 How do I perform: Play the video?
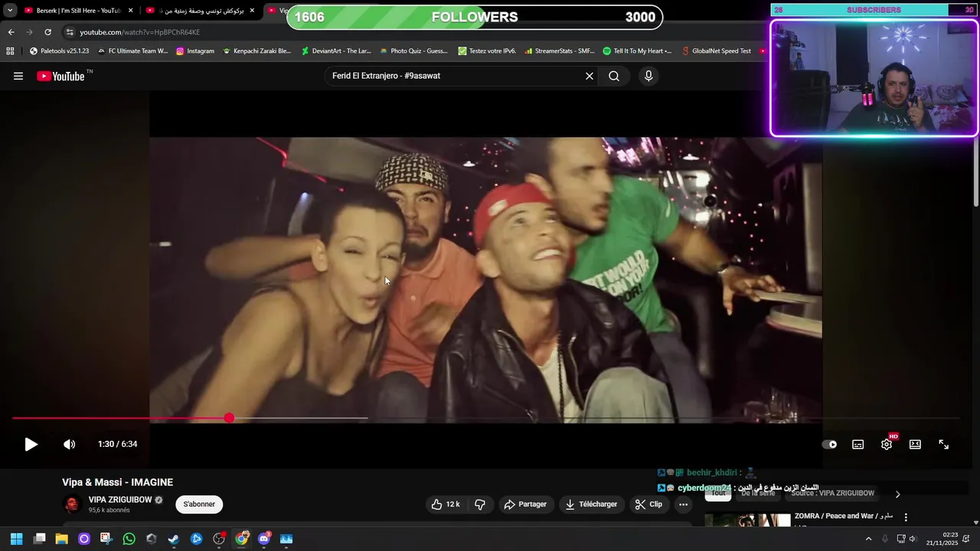pos(31,444)
